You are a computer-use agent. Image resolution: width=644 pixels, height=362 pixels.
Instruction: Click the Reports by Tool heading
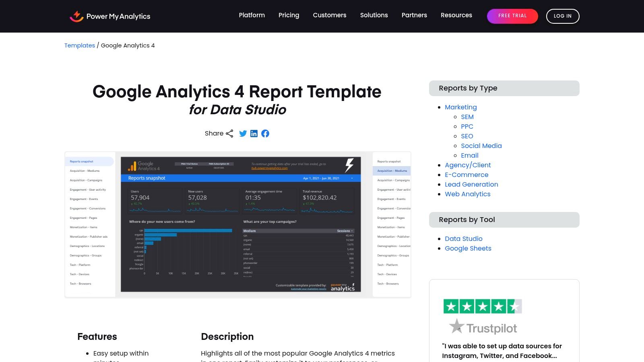tap(467, 220)
